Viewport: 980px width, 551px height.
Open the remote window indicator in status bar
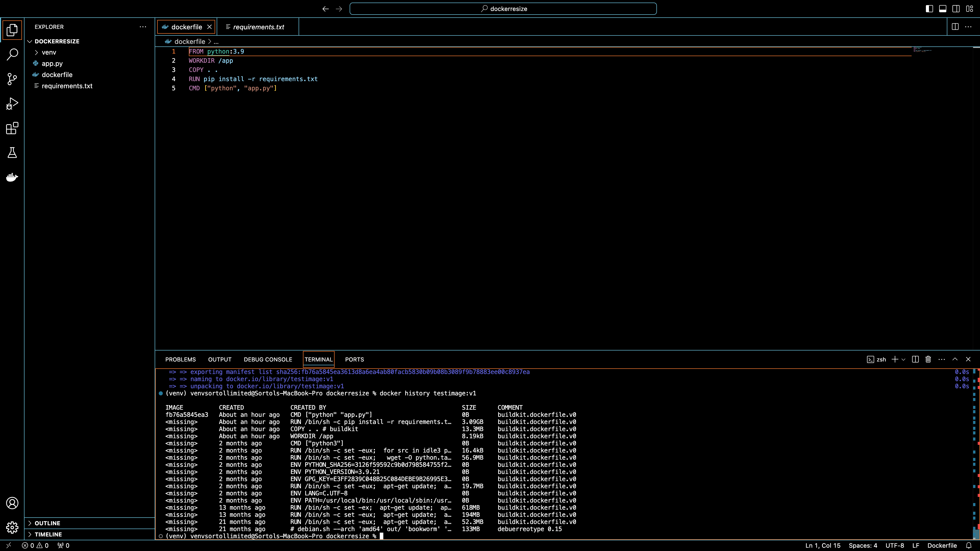[8, 545]
